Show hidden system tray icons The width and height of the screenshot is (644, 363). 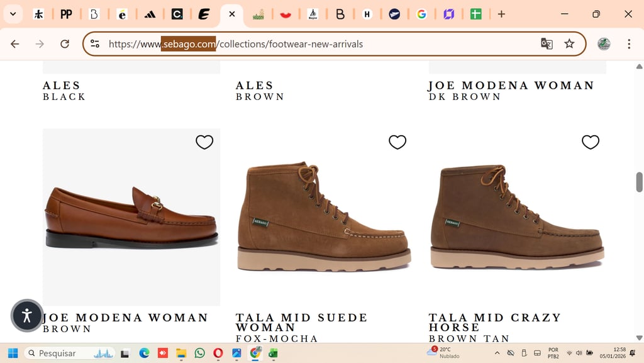click(497, 353)
